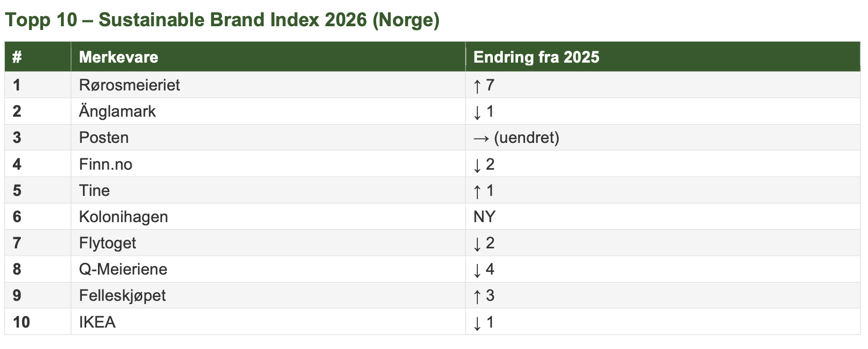Screen dimensions: 868x349
Task: Click the 'Endring fra 2025' column header
Action: pyautogui.click(x=536, y=57)
